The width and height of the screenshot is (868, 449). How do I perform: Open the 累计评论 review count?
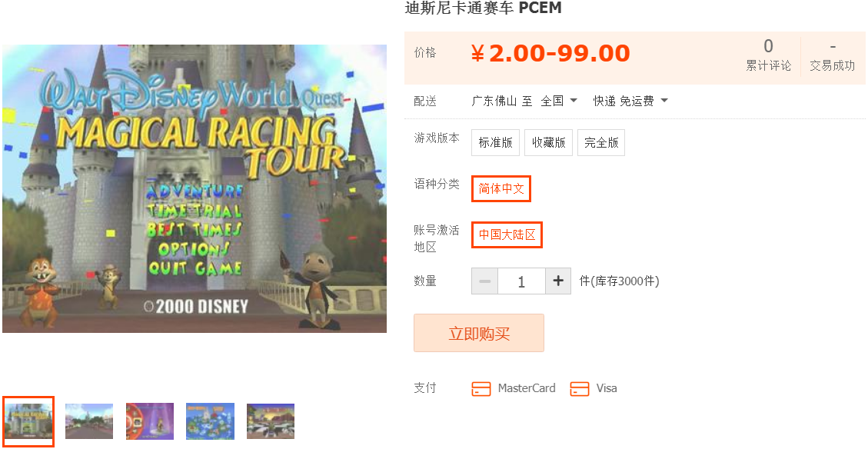(768, 55)
